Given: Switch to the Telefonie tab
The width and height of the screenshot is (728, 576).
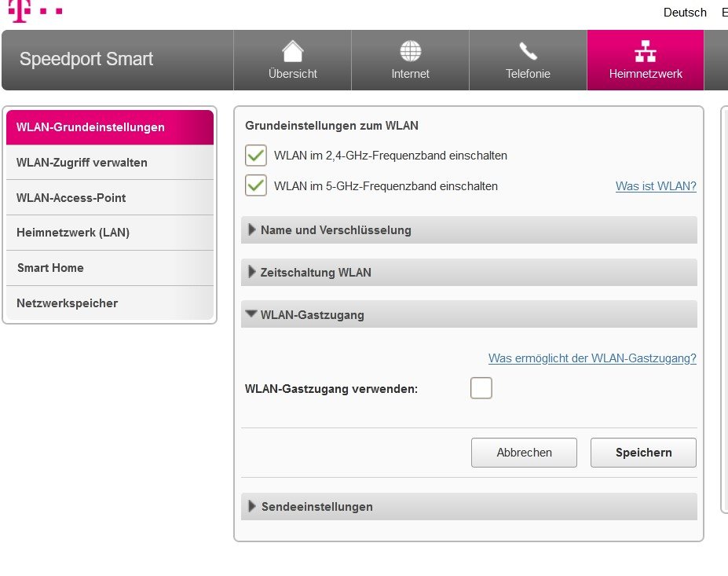Looking at the screenshot, I should coord(528,61).
